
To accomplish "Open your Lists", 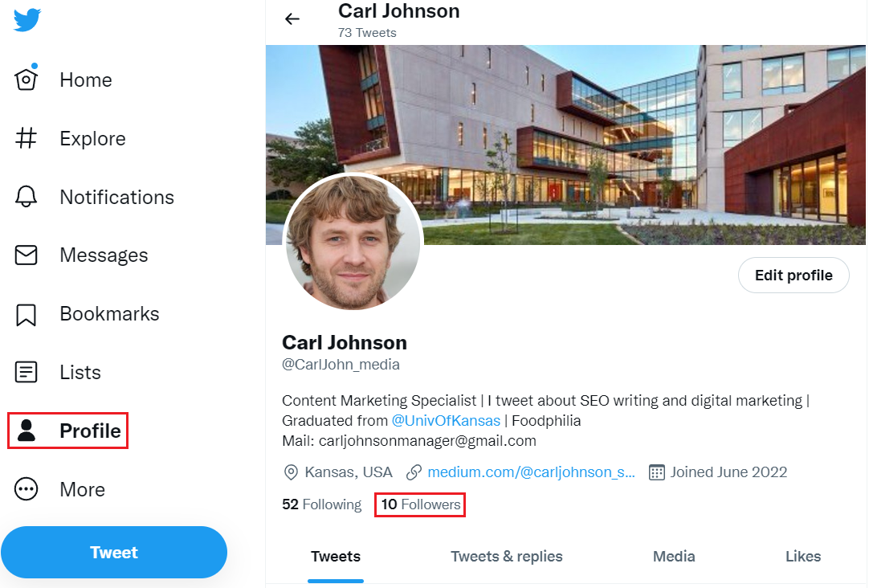I will tap(80, 372).
